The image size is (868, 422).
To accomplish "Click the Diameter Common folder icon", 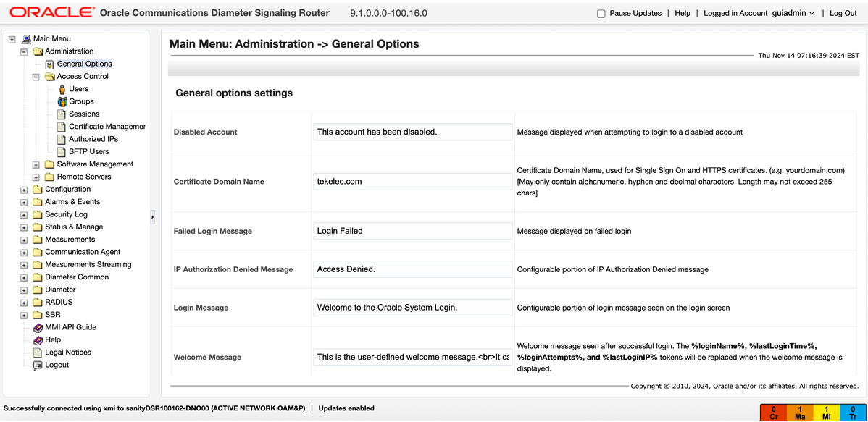I will point(37,277).
